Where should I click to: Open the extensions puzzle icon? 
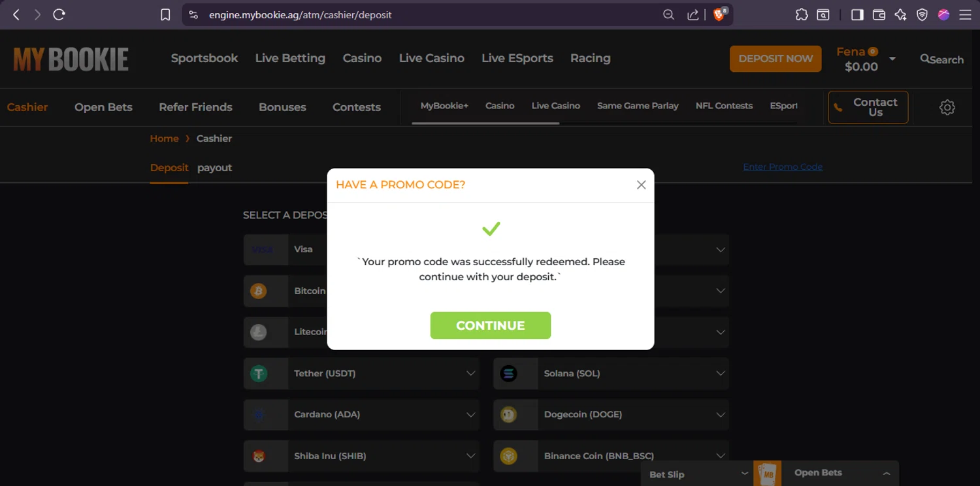(802, 15)
